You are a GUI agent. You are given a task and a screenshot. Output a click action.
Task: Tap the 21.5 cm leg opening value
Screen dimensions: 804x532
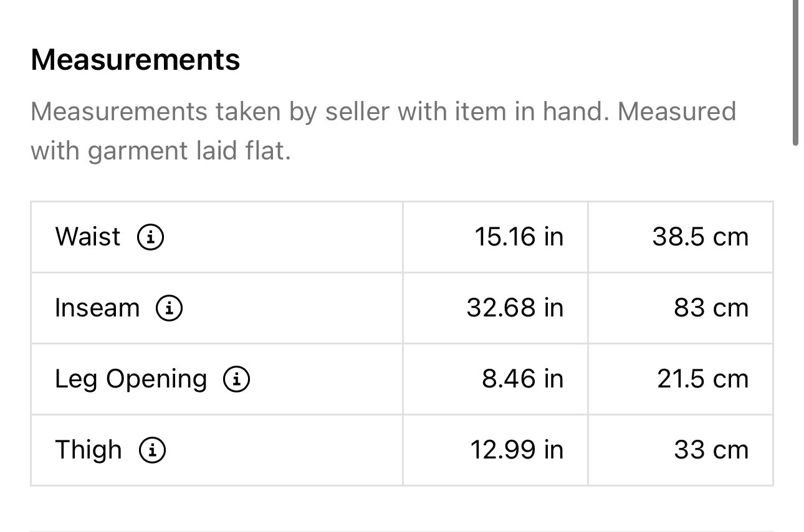703,379
